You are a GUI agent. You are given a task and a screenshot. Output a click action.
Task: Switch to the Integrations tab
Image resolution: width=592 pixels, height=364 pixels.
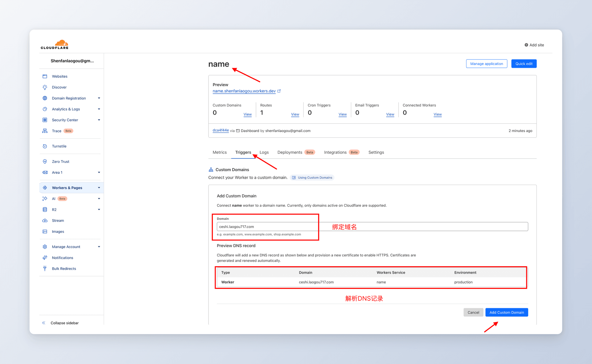pyautogui.click(x=342, y=152)
